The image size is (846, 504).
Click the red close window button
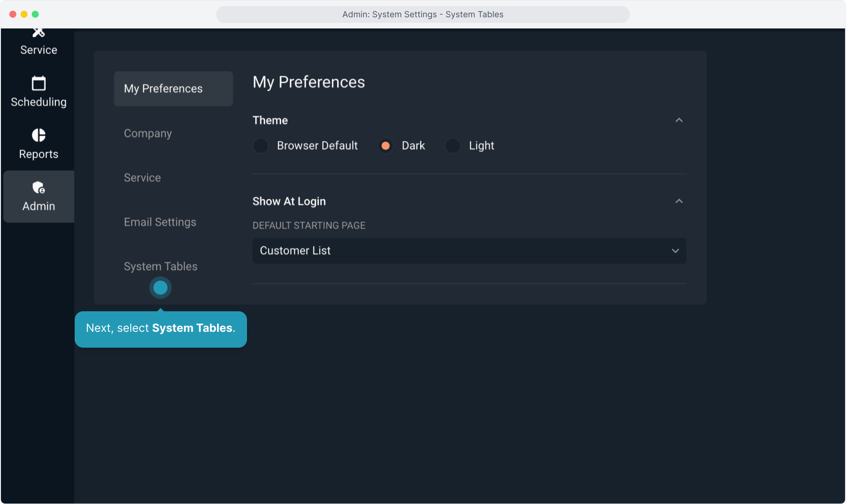13,14
